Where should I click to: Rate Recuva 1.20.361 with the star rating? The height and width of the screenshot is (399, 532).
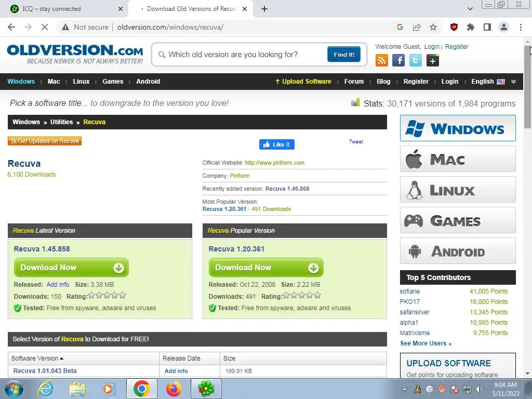point(302,296)
